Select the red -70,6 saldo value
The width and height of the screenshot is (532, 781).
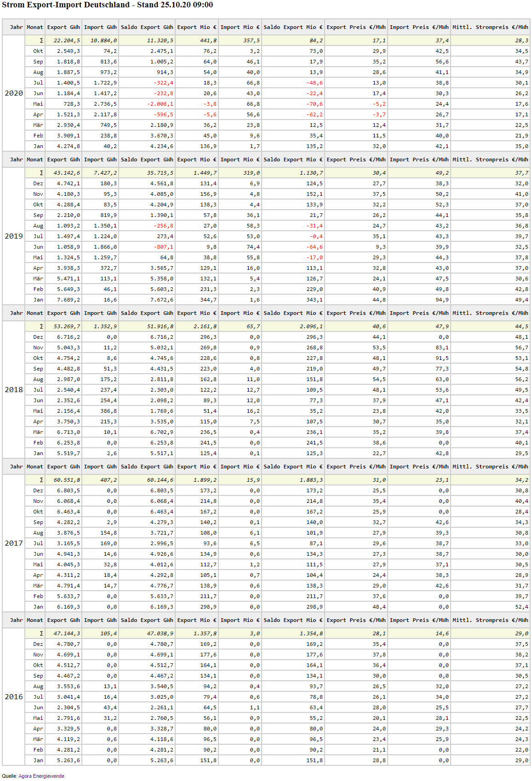(x=315, y=104)
